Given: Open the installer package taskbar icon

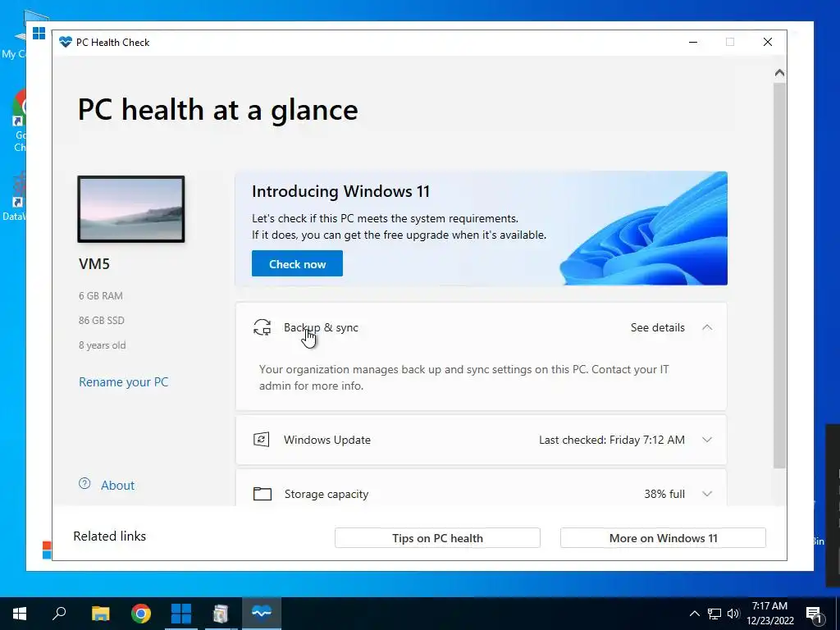Looking at the screenshot, I should click(x=221, y=614).
